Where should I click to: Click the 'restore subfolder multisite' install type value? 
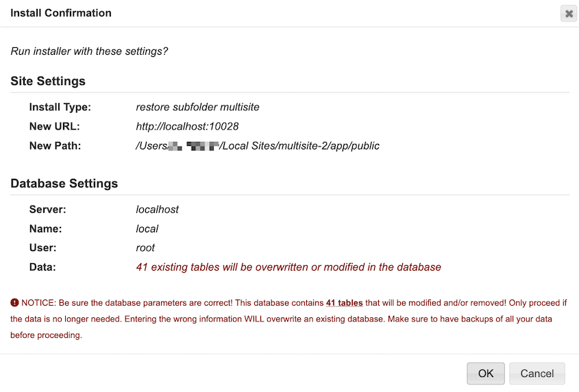197,107
